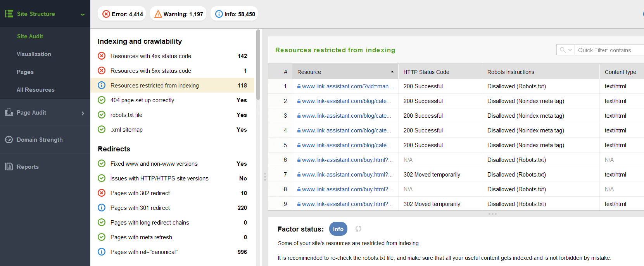Click check icon for Pages with meta refresh
The height and width of the screenshot is (266, 644).
click(102, 237)
